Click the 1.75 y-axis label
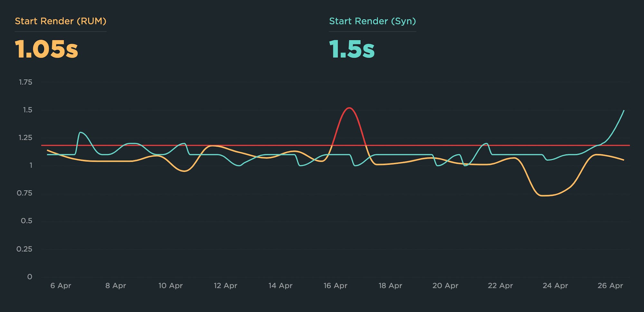This screenshot has width=644, height=312. tap(25, 82)
